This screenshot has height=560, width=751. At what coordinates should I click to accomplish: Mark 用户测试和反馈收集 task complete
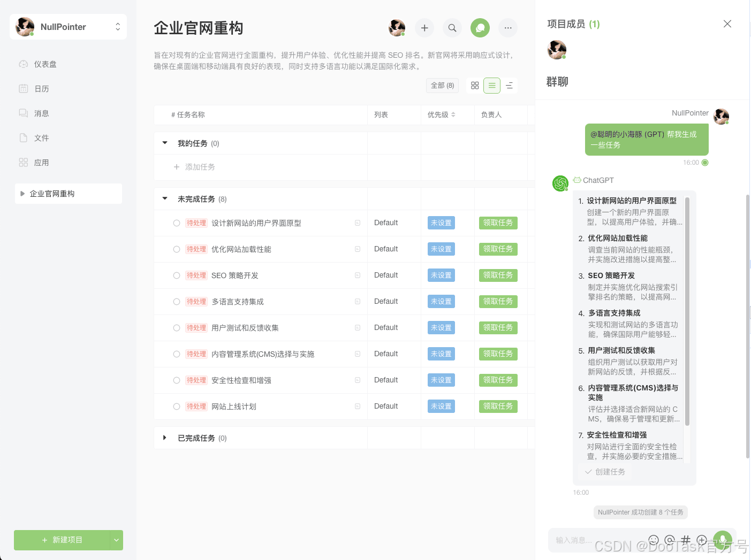coord(177,328)
